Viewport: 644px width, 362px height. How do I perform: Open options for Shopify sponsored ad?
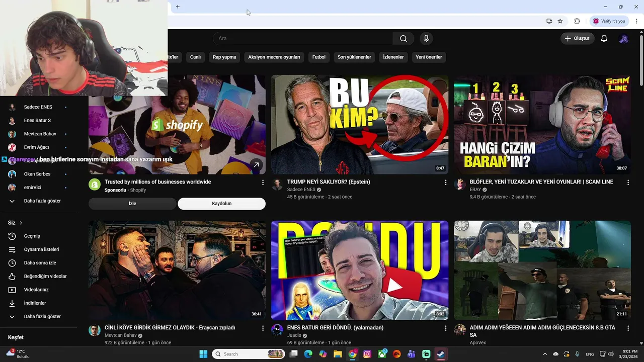coord(263,183)
